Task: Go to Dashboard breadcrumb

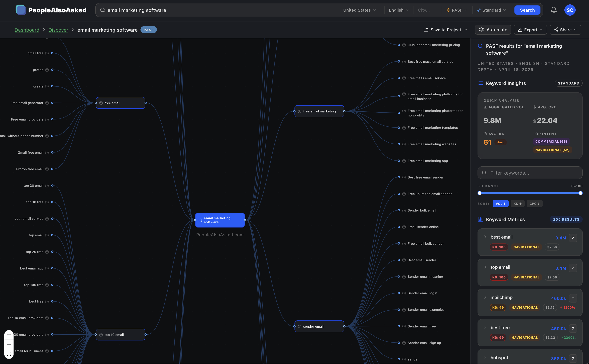Action: click(x=27, y=30)
